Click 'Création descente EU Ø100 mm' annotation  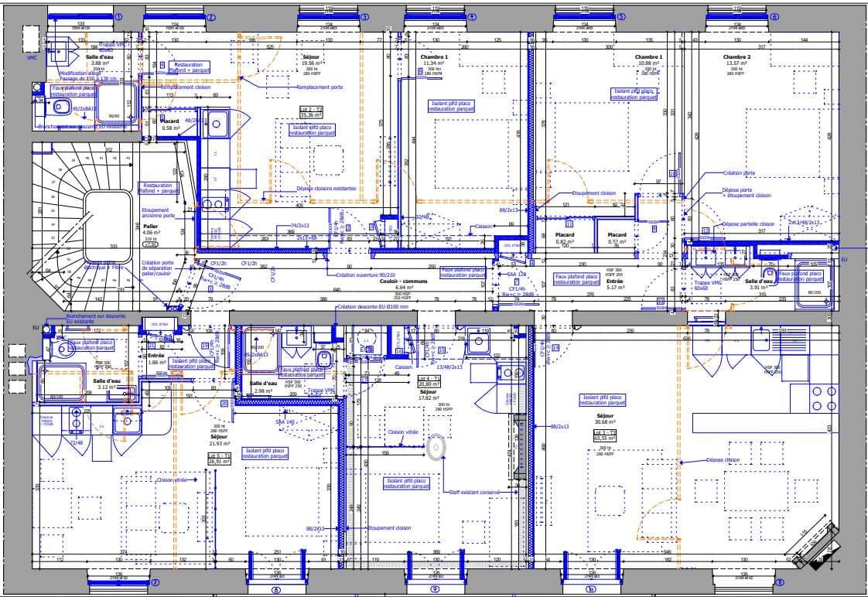372,307
